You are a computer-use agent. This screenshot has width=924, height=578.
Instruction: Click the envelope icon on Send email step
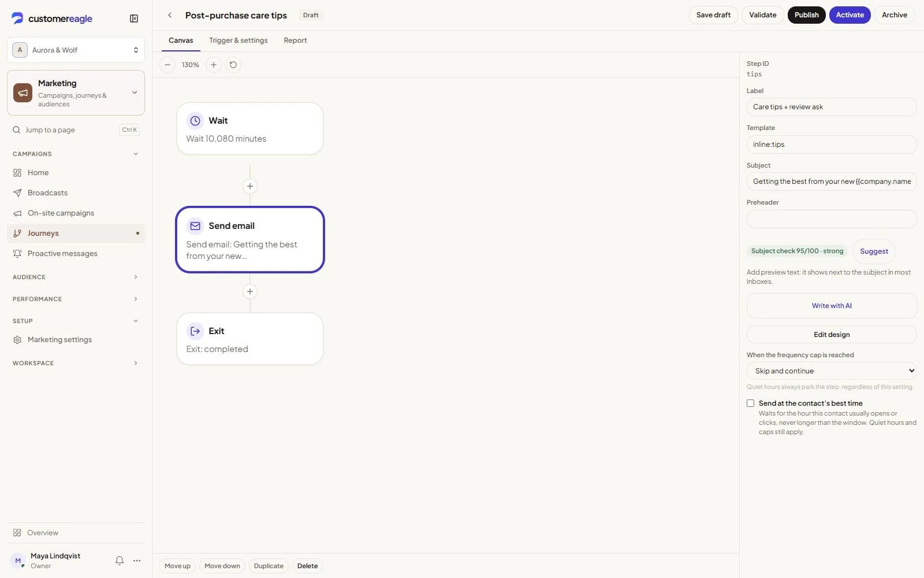(195, 226)
